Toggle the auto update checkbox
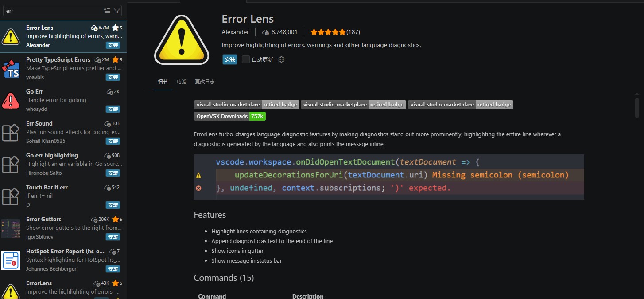The width and height of the screenshot is (644, 299). 245,59
